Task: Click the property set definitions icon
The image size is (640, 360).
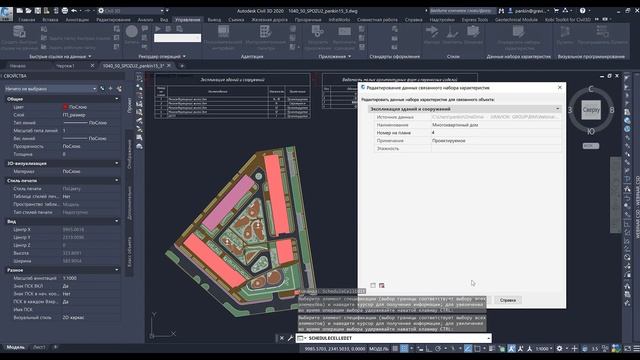Action: pos(518,31)
